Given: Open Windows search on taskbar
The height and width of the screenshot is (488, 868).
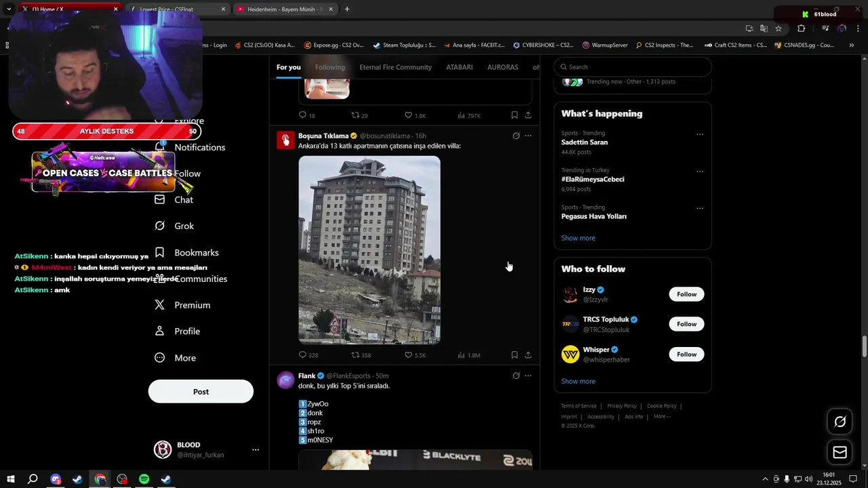Looking at the screenshot, I should [33, 479].
